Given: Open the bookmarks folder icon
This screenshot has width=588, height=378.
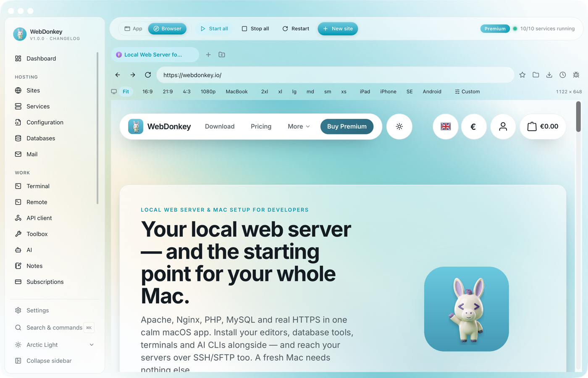Looking at the screenshot, I should point(535,75).
